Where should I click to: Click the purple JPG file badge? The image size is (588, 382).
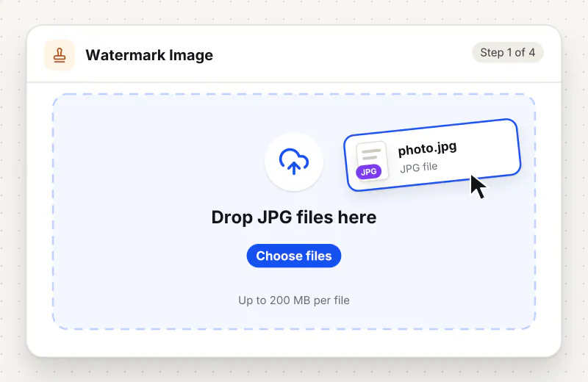coord(369,172)
